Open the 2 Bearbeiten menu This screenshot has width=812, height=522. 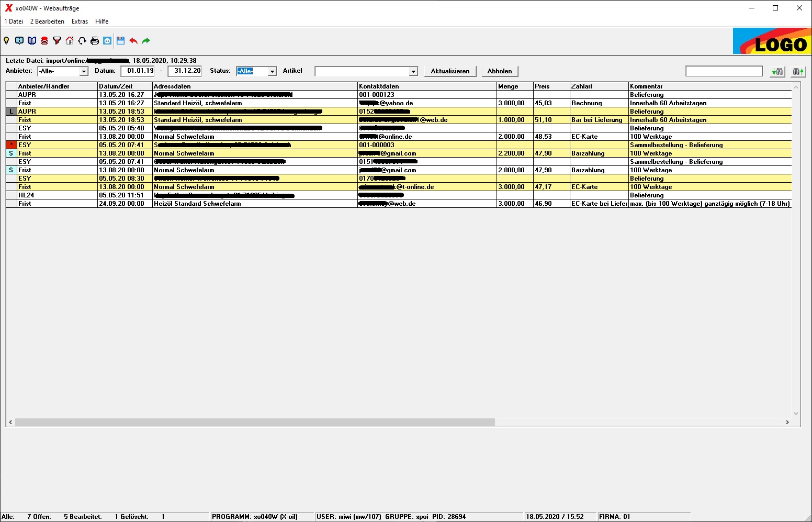[47, 21]
